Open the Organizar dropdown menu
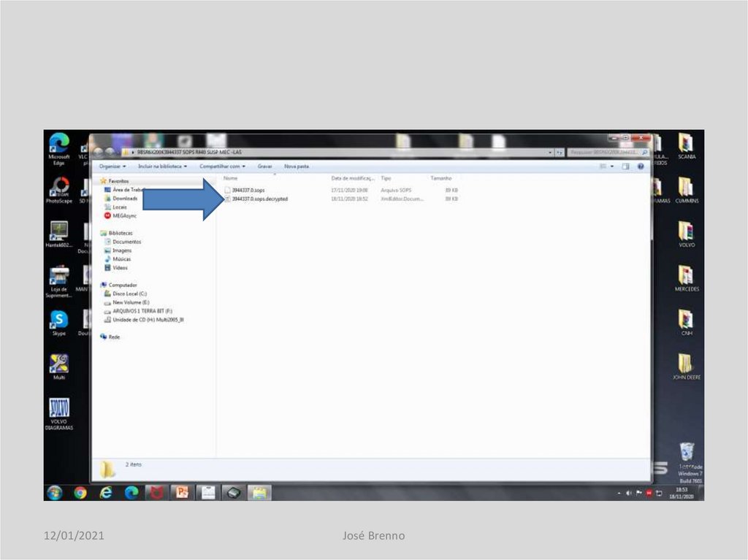Viewport: 748px width, 560px height. click(x=112, y=166)
